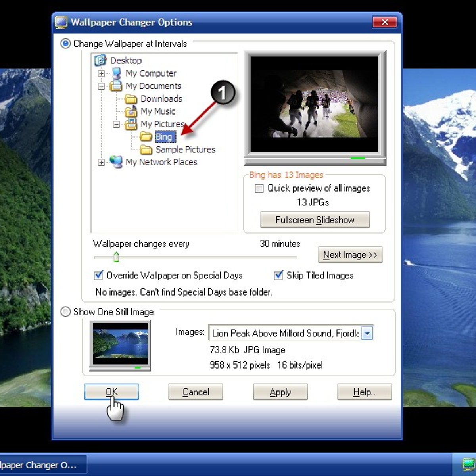Screen dimensions: 476x476
Task: Enable Quick preview of all images checkbox
Action: [x=259, y=188]
